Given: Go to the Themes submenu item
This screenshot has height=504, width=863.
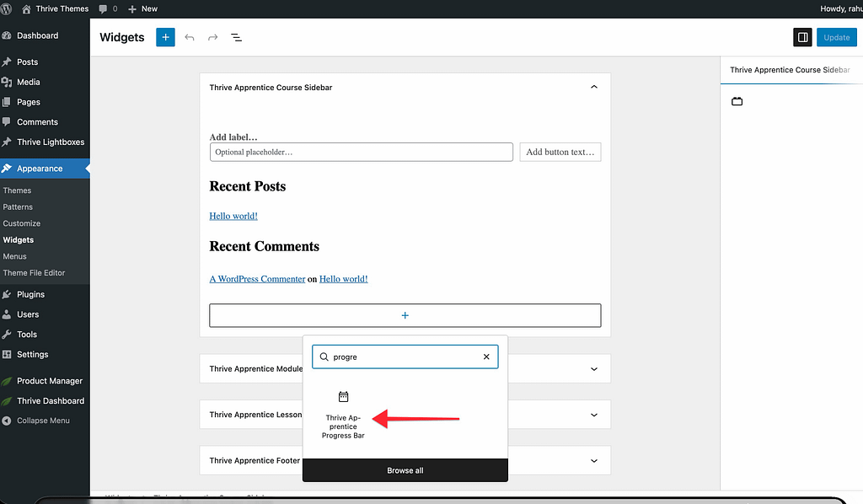Looking at the screenshot, I should [x=17, y=190].
